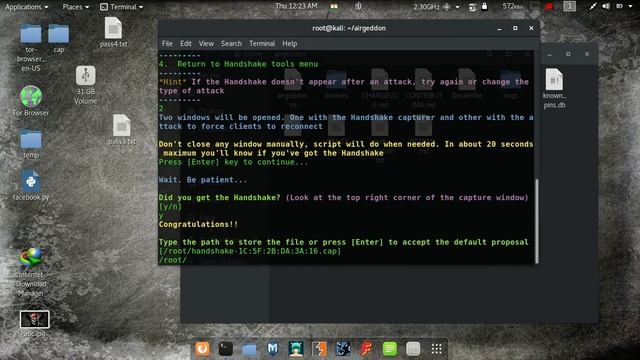Close the background file manager window

587,54
